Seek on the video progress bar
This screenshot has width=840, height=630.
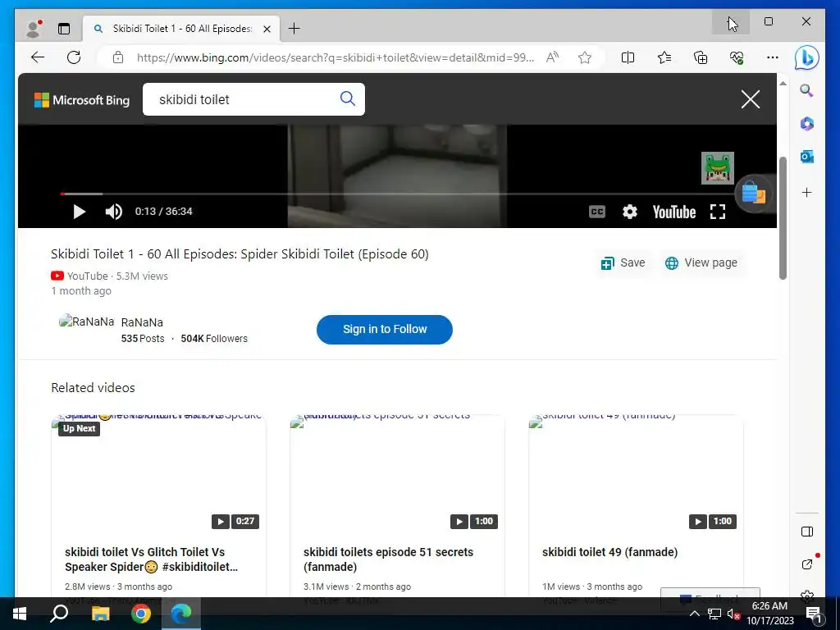pos(396,194)
